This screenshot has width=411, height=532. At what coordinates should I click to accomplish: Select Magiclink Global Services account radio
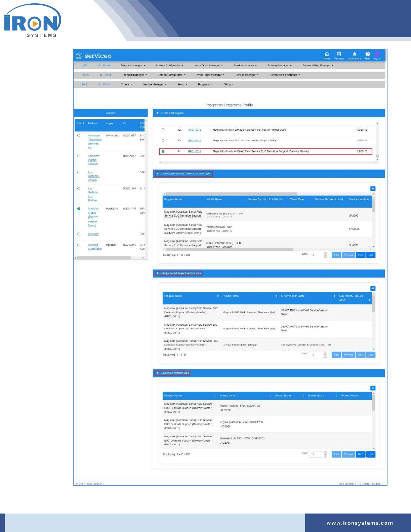click(x=79, y=209)
